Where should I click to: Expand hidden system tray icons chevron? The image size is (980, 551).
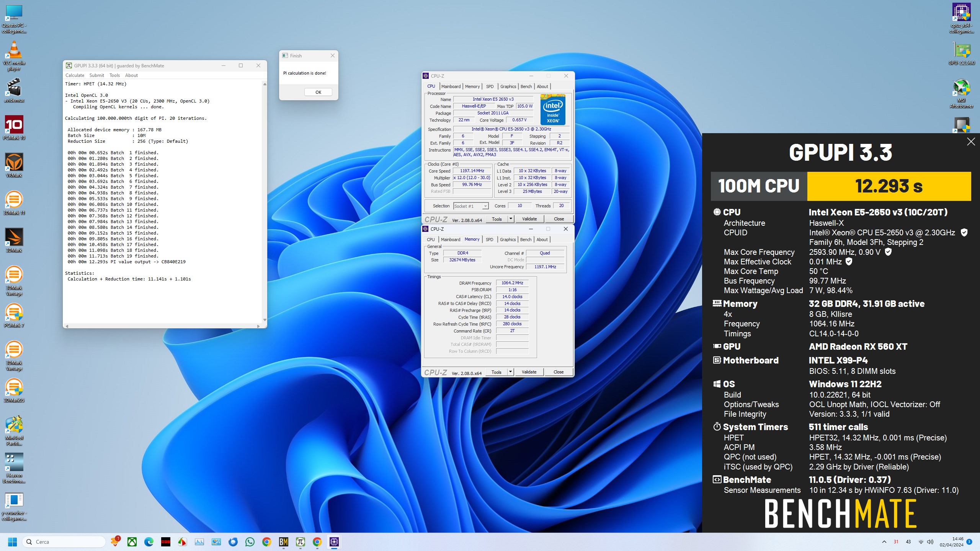[884, 542]
